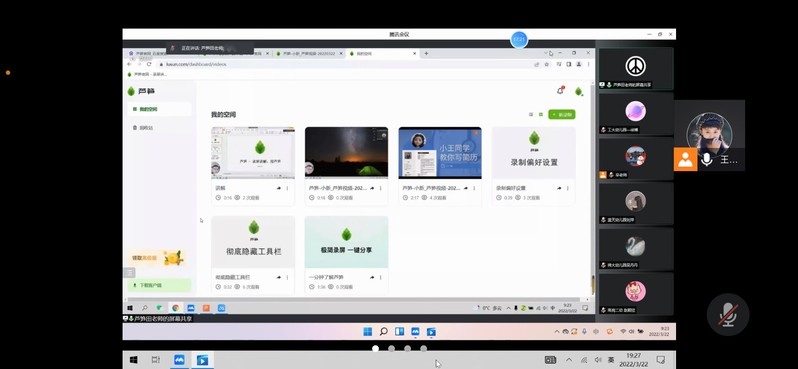Share the 录制偏好设置 video
The image size is (798, 369).
(559, 188)
